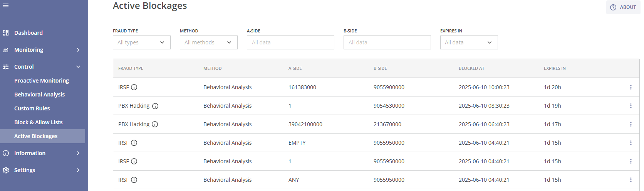Click expiry value 1d 17h
644x191 pixels.
pos(552,124)
